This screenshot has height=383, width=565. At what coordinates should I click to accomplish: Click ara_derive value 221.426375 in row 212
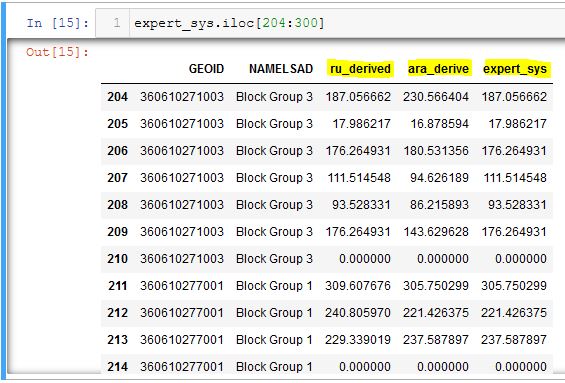tap(436, 313)
